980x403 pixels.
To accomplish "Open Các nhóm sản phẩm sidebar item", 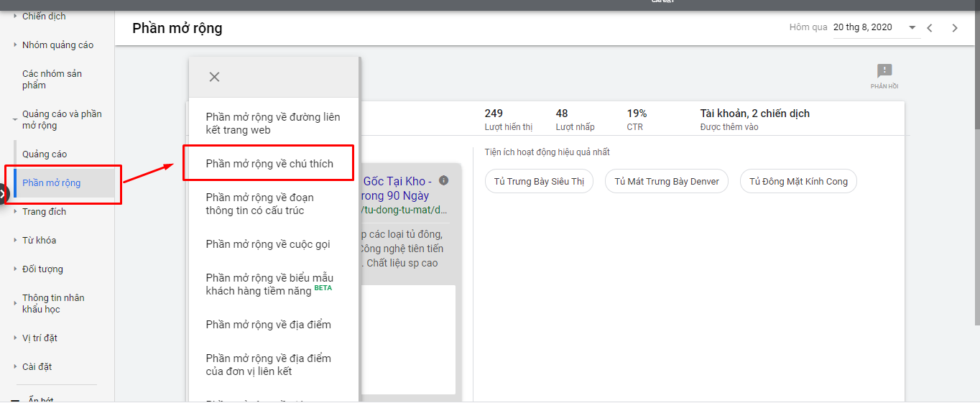I will point(52,79).
